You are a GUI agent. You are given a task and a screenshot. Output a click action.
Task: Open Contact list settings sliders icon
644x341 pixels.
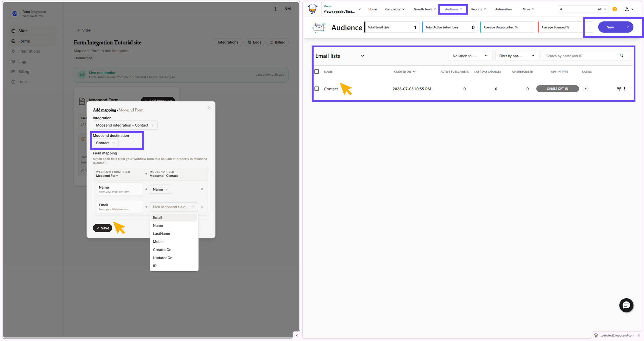619,89
